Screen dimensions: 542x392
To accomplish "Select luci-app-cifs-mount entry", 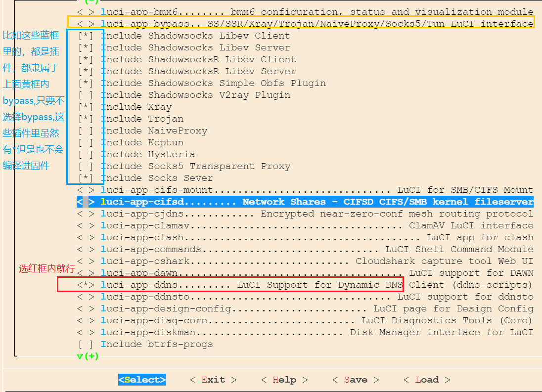I will click(305, 190).
